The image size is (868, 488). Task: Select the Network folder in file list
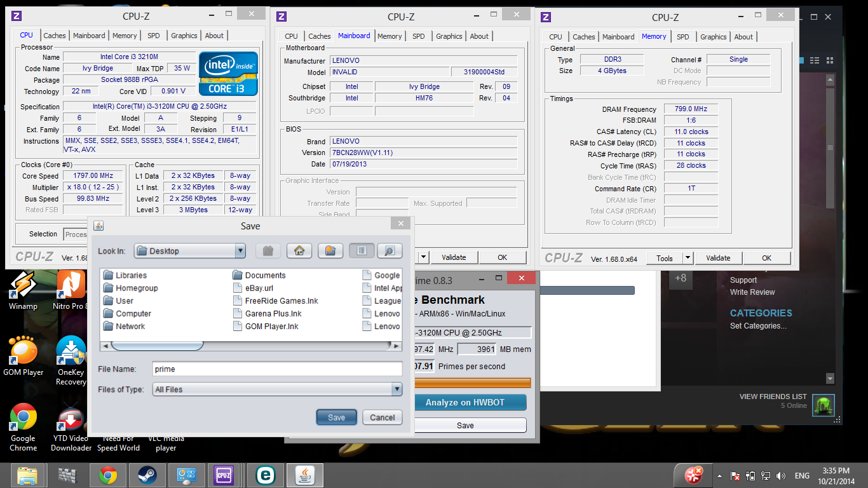pyautogui.click(x=124, y=326)
